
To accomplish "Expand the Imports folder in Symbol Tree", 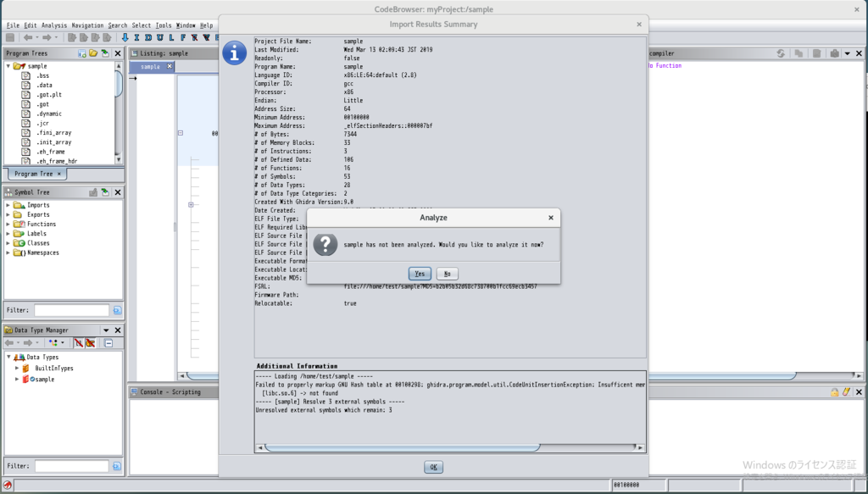I will (x=8, y=205).
